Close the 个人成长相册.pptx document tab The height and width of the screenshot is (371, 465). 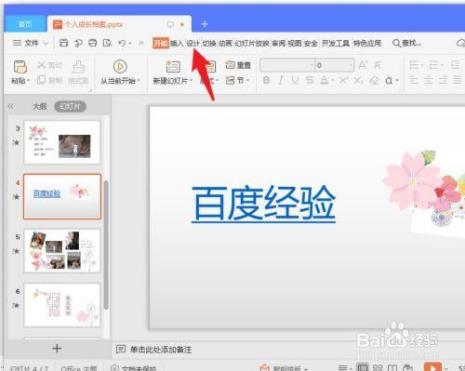tap(182, 24)
